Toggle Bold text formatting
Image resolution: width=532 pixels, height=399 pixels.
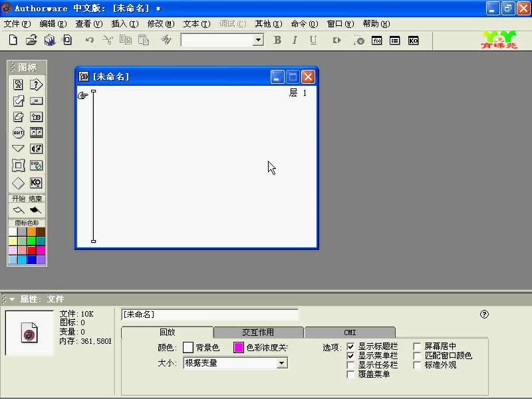click(x=277, y=40)
